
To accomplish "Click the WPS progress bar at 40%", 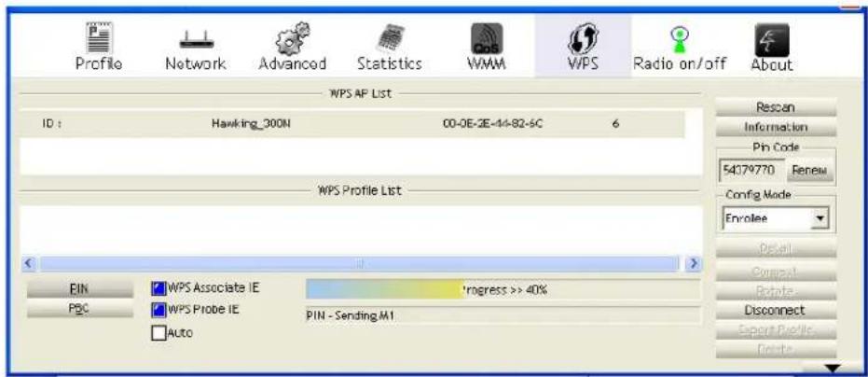I will point(503,289).
